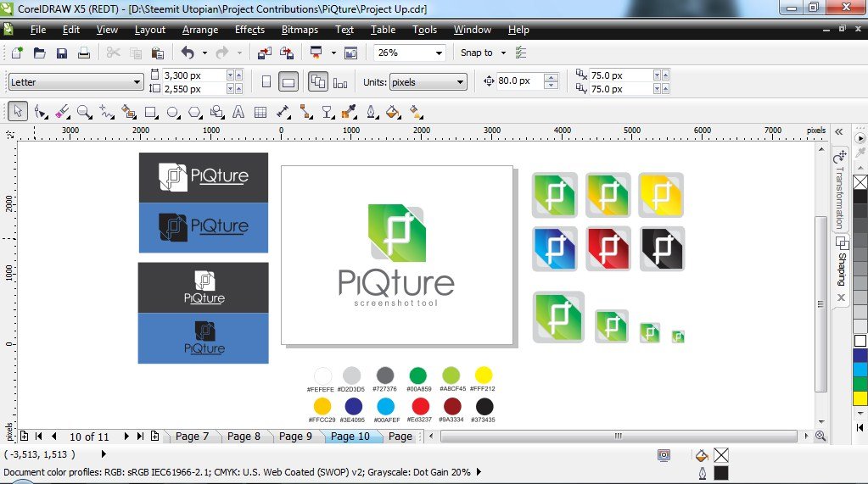Select the Table tool

pos(260,112)
